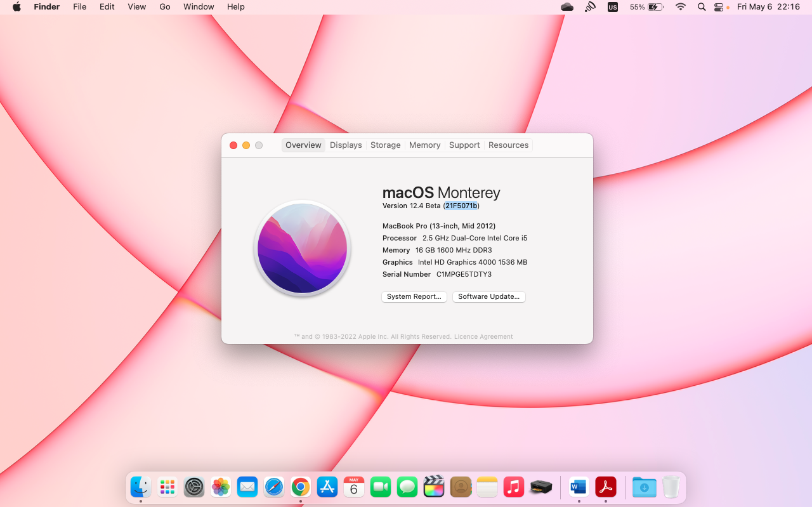
Task: Open the View menu
Action: pyautogui.click(x=137, y=7)
